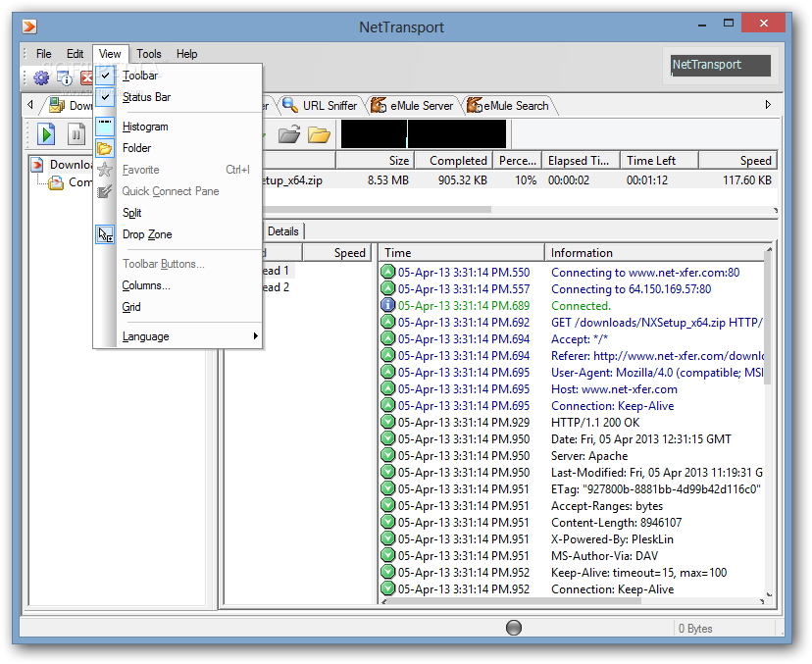812x664 pixels.
Task: Click the Pause download icon
Action: pyautogui.click(x=76, y=134)
